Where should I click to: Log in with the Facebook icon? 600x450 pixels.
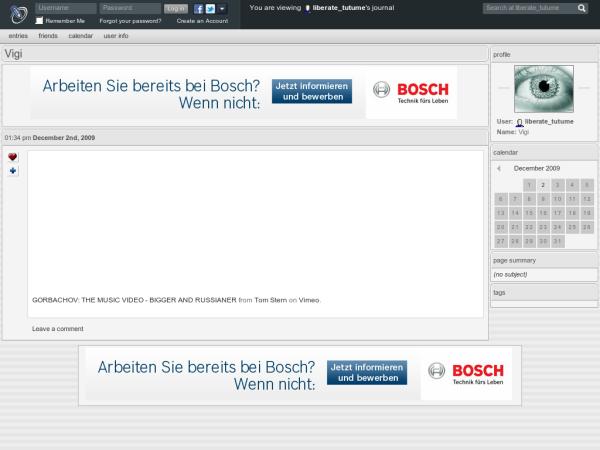coord(198,8)
